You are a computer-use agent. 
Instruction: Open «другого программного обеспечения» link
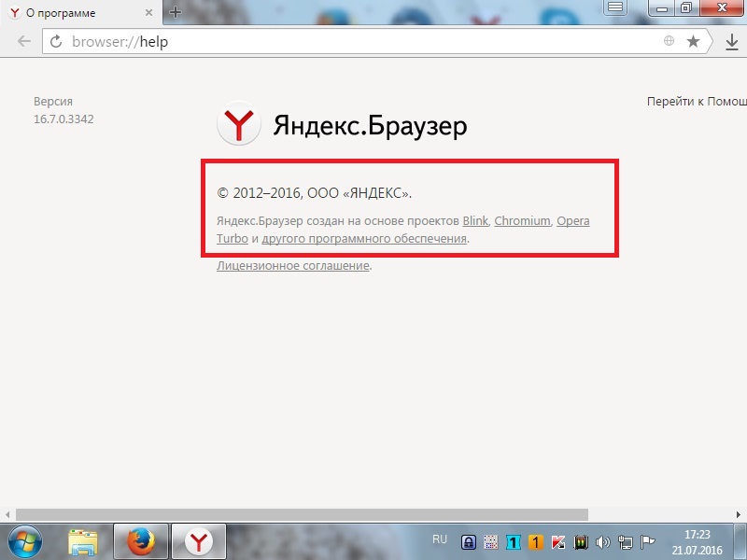coord(364,239)
